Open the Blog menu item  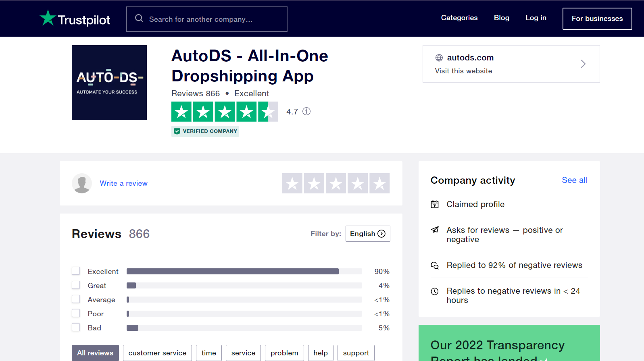[502, 18]
